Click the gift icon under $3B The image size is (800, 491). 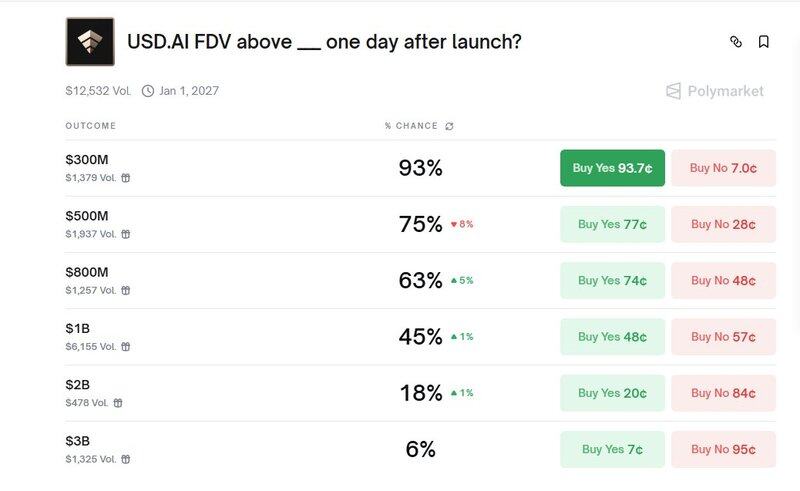pyautogui.click(x=126, y=459)
